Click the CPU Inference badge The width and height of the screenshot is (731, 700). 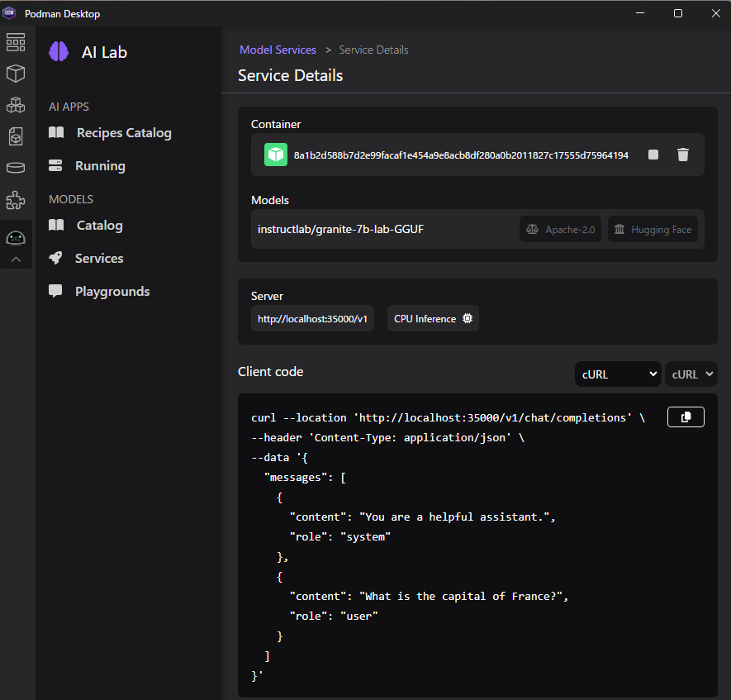coord(433,318)
